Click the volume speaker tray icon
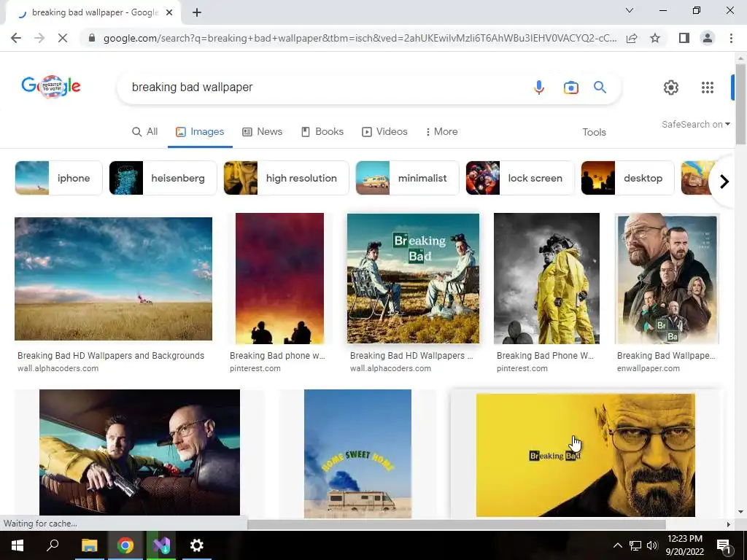 point(652,545)
